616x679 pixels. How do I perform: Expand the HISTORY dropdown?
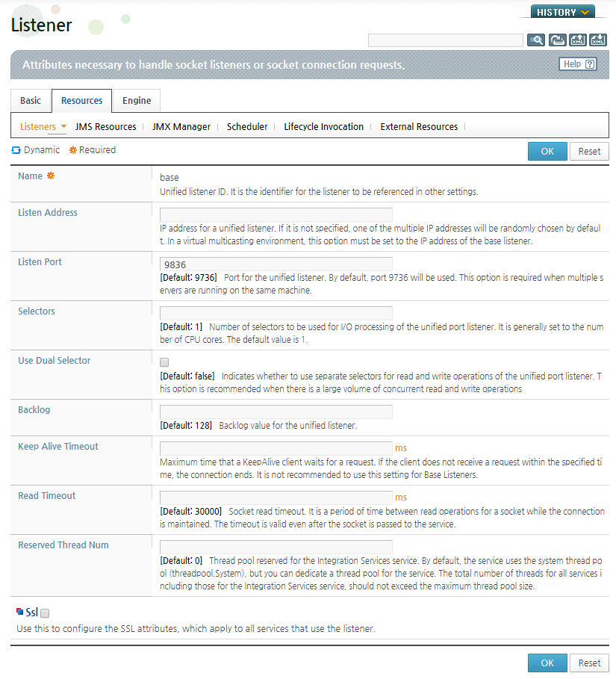(x=563, y=12)
